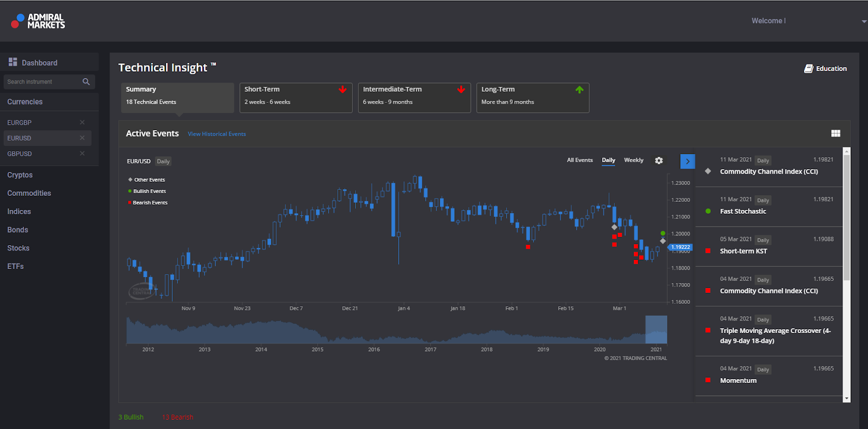Collapse events panel with blue chevron
868x429 pixels.
coord(687,161)
